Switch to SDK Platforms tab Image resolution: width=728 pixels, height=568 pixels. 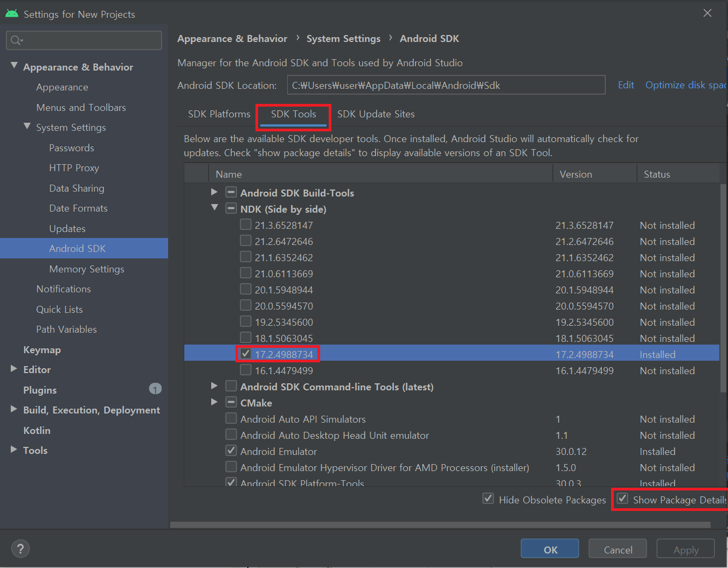219,114
